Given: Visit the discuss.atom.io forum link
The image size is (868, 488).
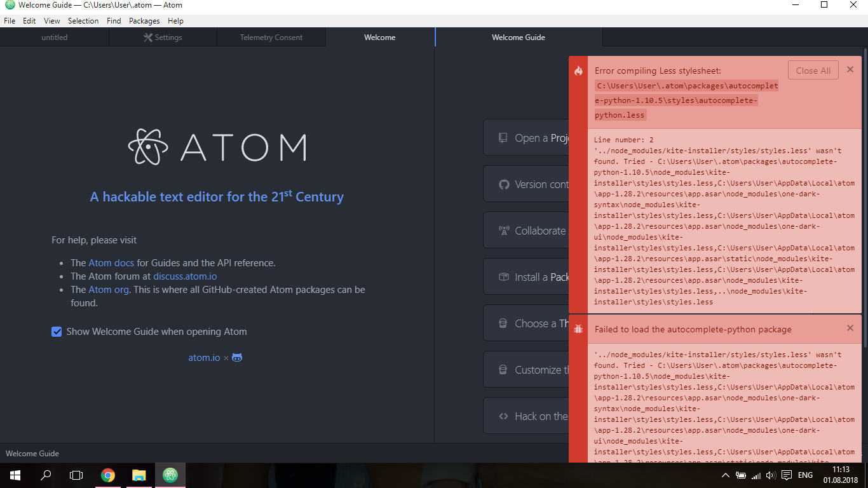Looking at the screenshot, I should tap(184, 276).
